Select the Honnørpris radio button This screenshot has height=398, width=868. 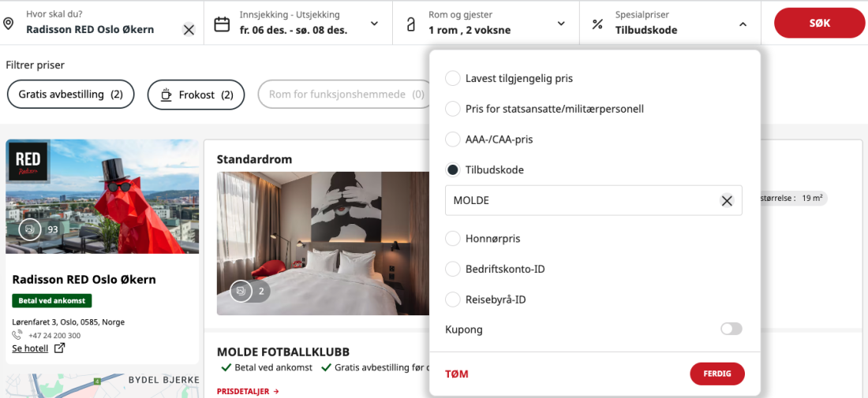453,239
